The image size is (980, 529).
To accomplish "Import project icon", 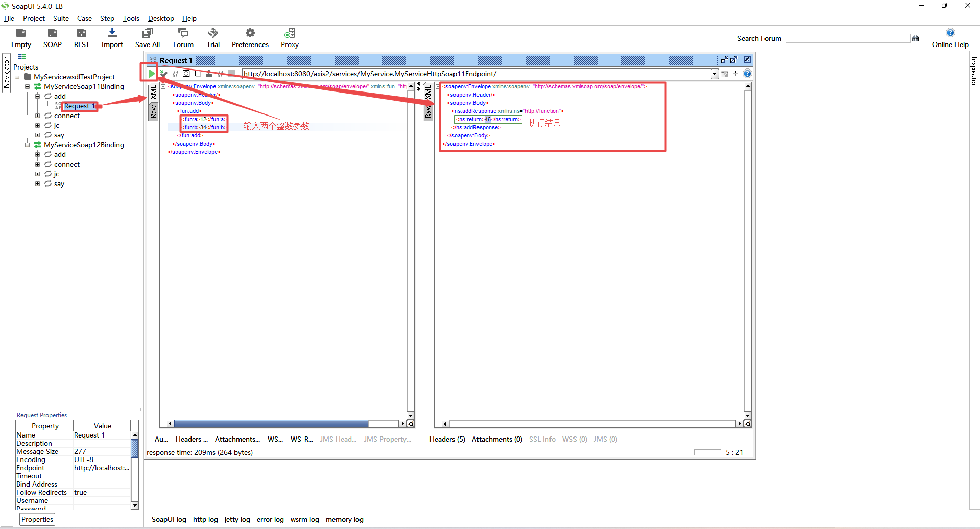I will [112, 33].
